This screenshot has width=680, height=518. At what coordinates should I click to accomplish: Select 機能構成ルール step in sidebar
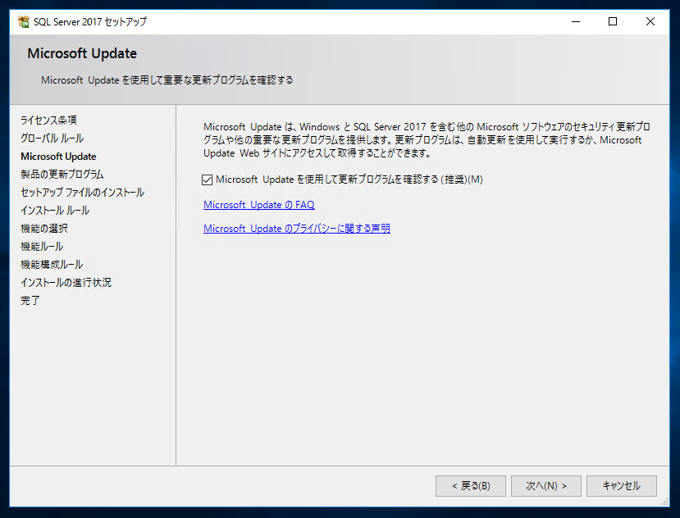pyautogui.click(x=52, y=265)
